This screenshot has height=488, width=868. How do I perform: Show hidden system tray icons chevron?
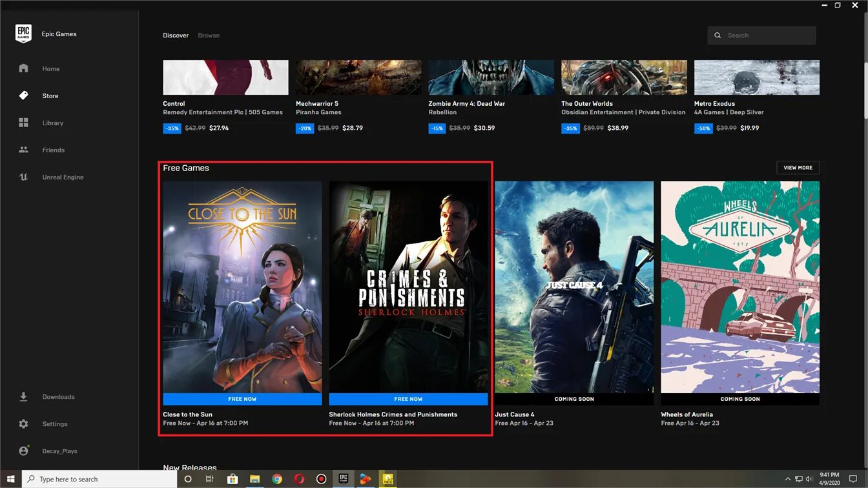tap(788, 479)
